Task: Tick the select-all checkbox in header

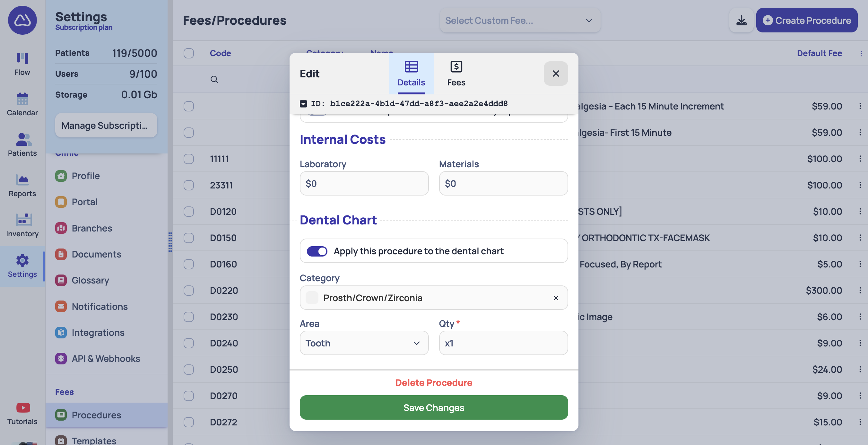Action: 189,53
